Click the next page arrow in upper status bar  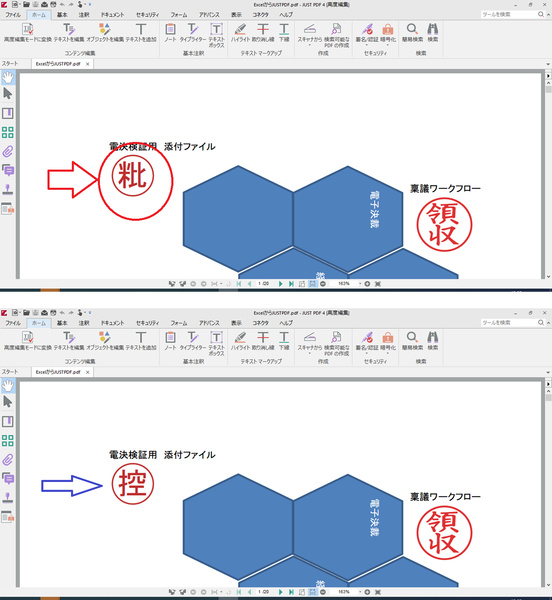(280, 284)
